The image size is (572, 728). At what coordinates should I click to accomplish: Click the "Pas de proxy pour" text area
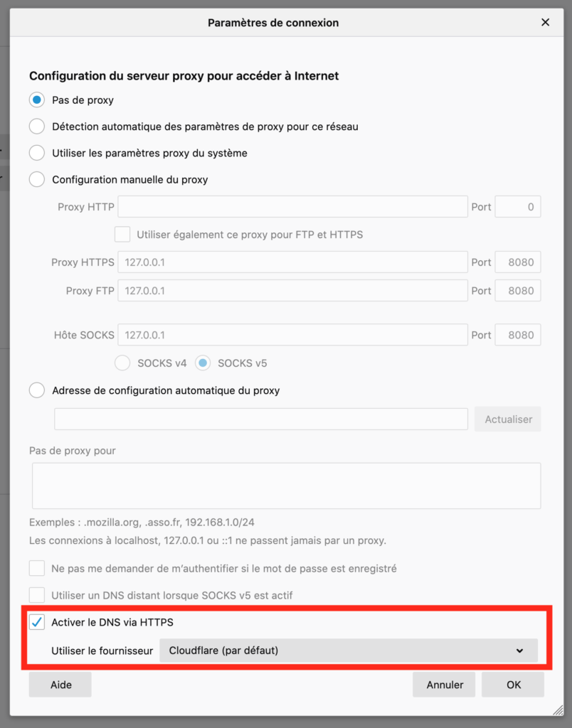point(286,486)
